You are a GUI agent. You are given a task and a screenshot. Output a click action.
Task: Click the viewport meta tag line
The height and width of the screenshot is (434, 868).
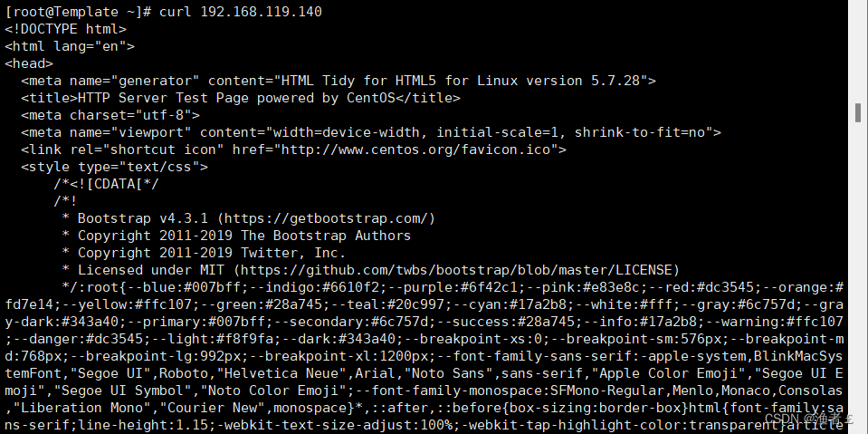(371, 132)
